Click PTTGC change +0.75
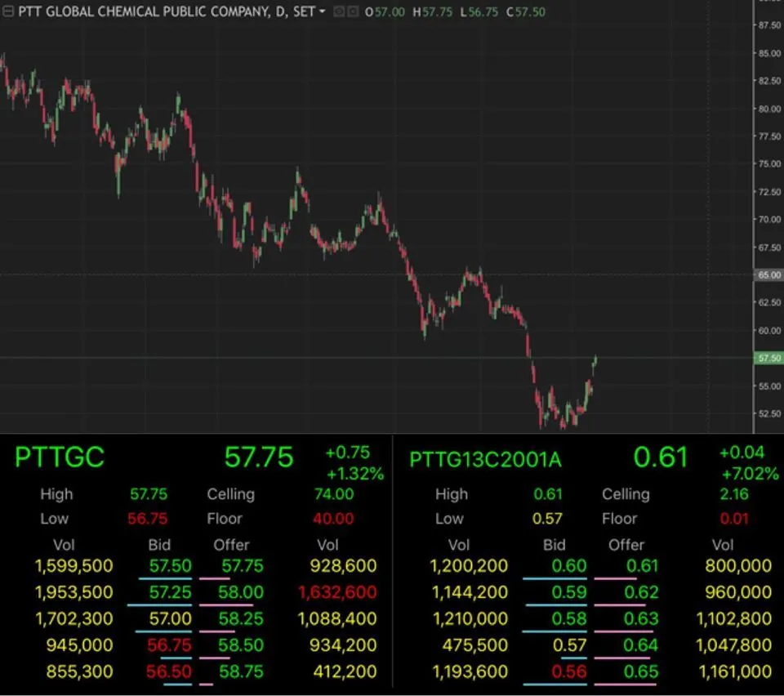784x696 pixels. pos(348,453)
